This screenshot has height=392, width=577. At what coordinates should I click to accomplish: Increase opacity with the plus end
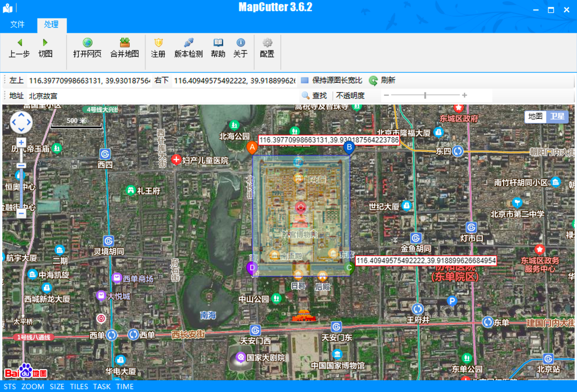click(x=464, y=96)
